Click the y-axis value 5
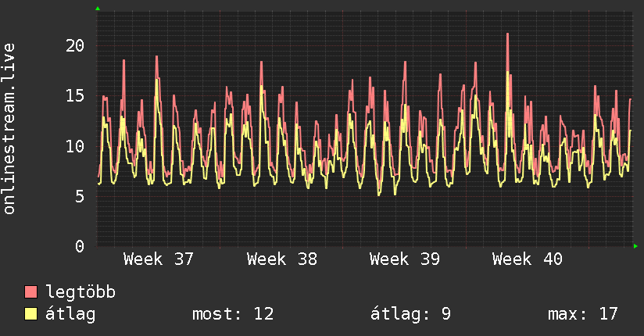Image resolution: width=644 pixels, height=336 pixels. point(80,196)
